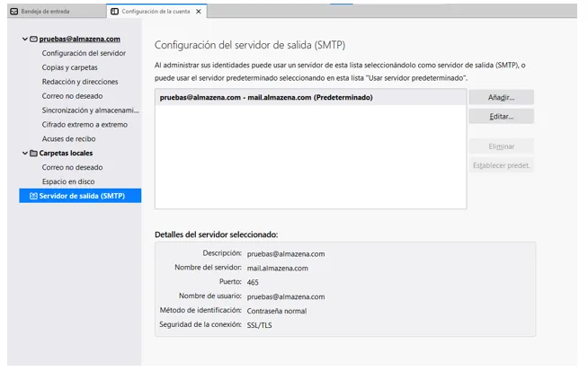
Task: Click the Editar... button
Action: coord(502,117)
